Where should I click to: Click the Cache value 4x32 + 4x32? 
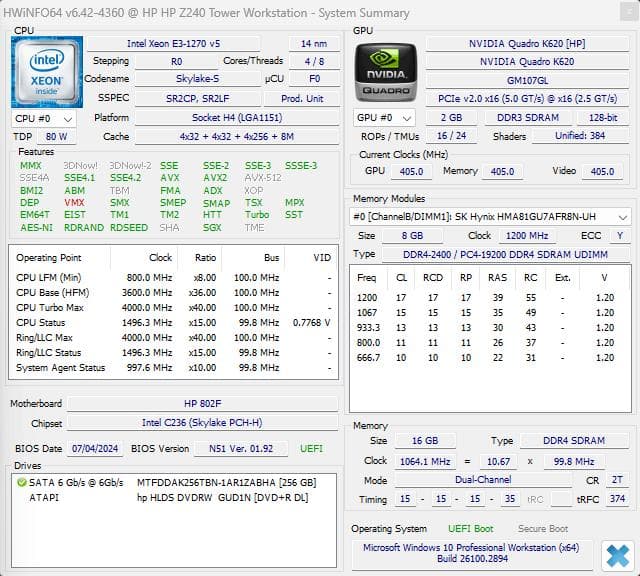(x=237, y=137)
